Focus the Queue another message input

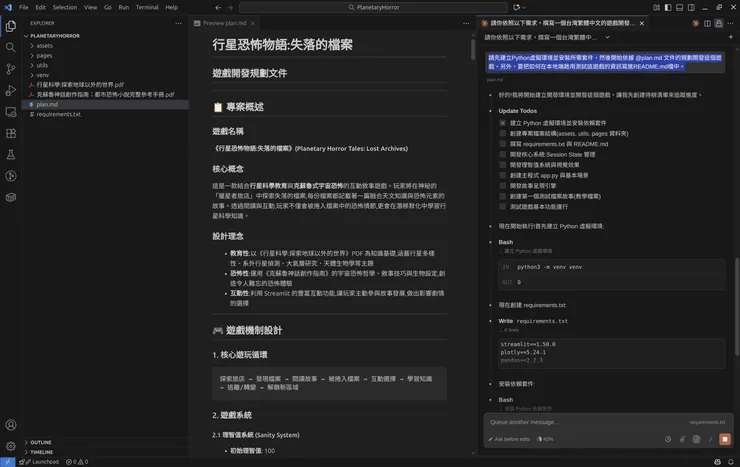(x=585, y=422)
